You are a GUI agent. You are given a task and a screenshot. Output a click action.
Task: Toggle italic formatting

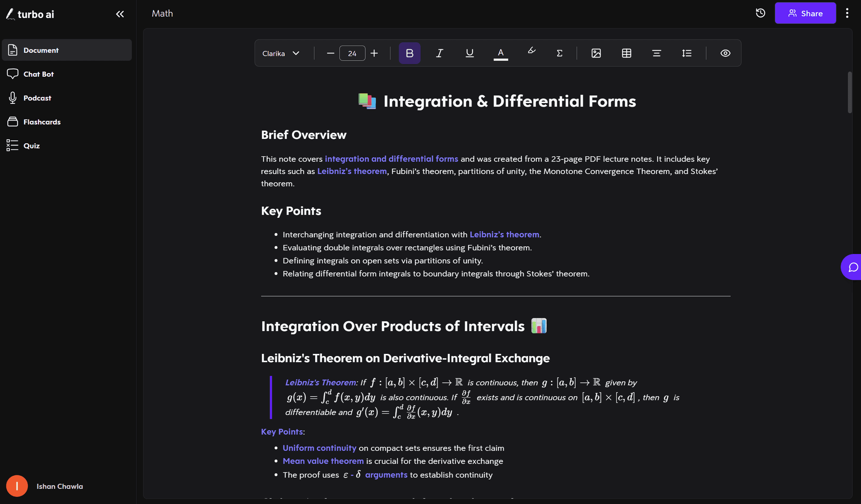tap(439, 53)
